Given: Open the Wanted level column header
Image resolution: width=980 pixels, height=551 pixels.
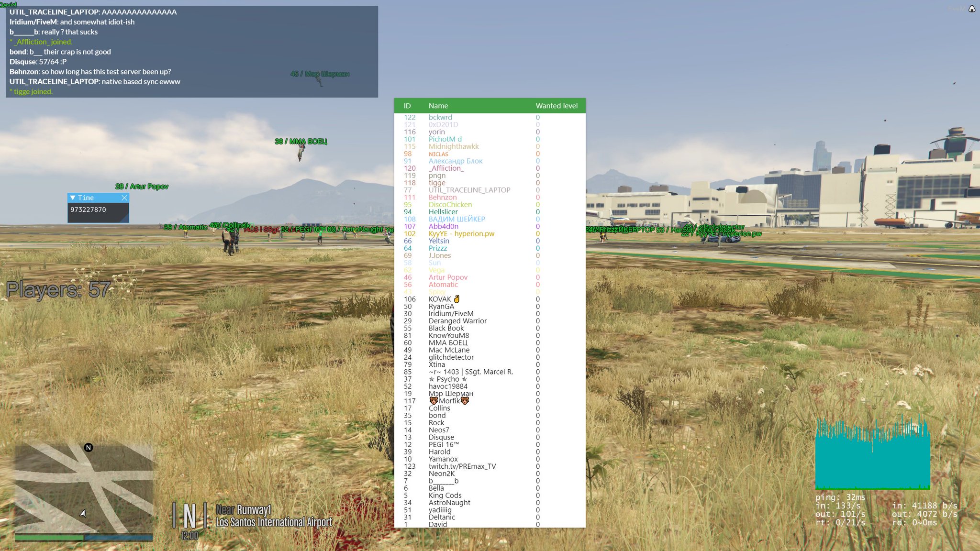Looking at the screenshot, I should (x=557, y=106).
